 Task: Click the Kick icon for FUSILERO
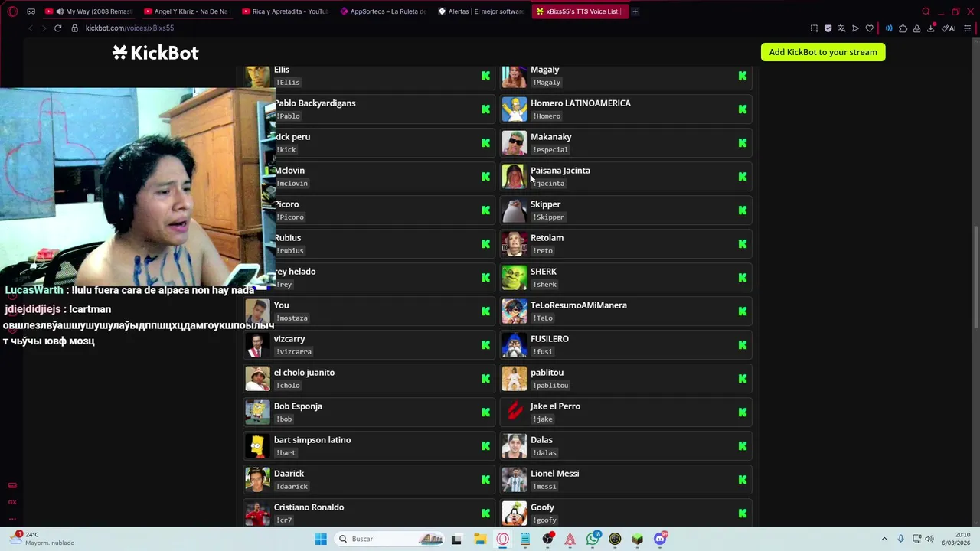tap(742, 345)
